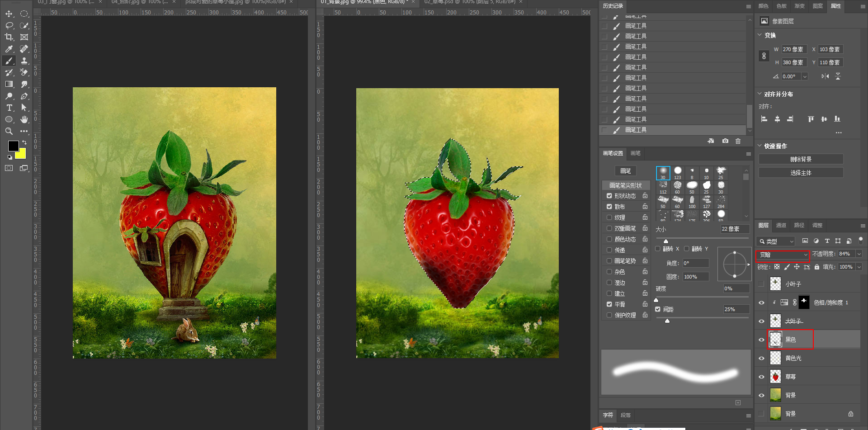Switch to the 渐变 tab

[800, 6]
